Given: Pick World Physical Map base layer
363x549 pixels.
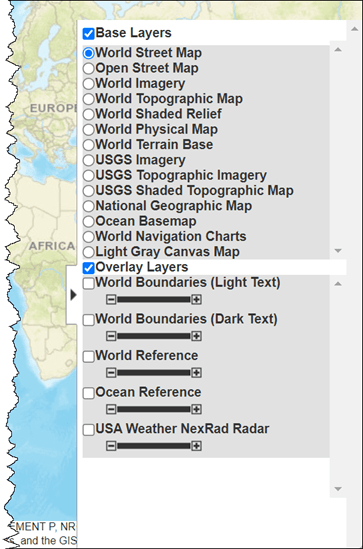Looking at the screenshot, I should (x=89, y=130).
